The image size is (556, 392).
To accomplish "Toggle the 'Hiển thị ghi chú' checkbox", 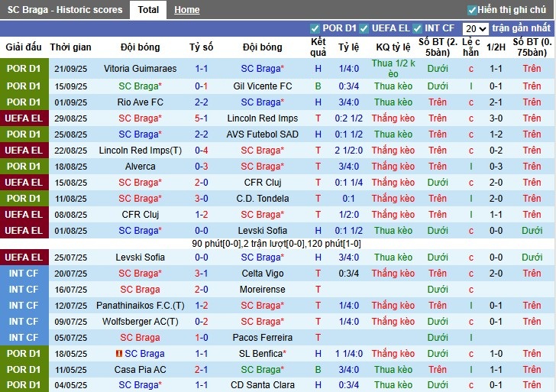I will point(472,10).
